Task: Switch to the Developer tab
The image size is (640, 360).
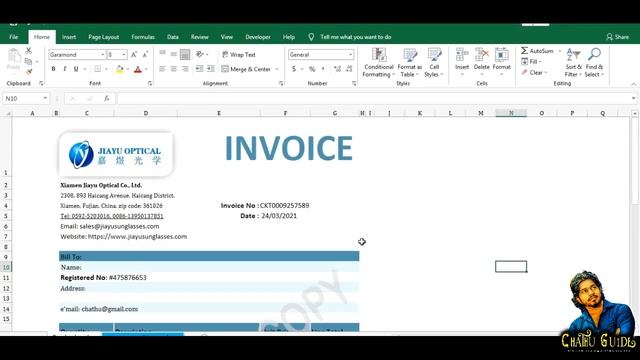Action: click(258, 37)
